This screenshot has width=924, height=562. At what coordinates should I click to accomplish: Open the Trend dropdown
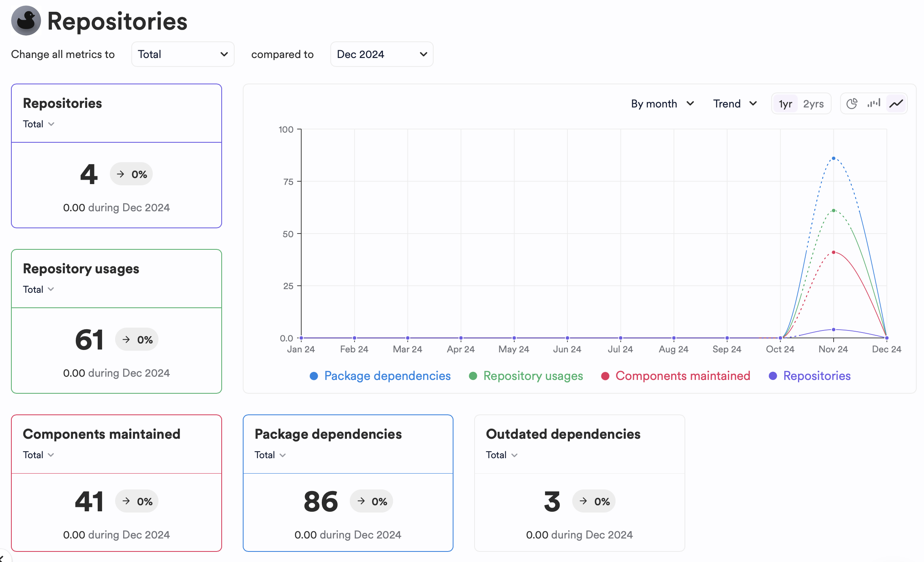coord(735,104)
